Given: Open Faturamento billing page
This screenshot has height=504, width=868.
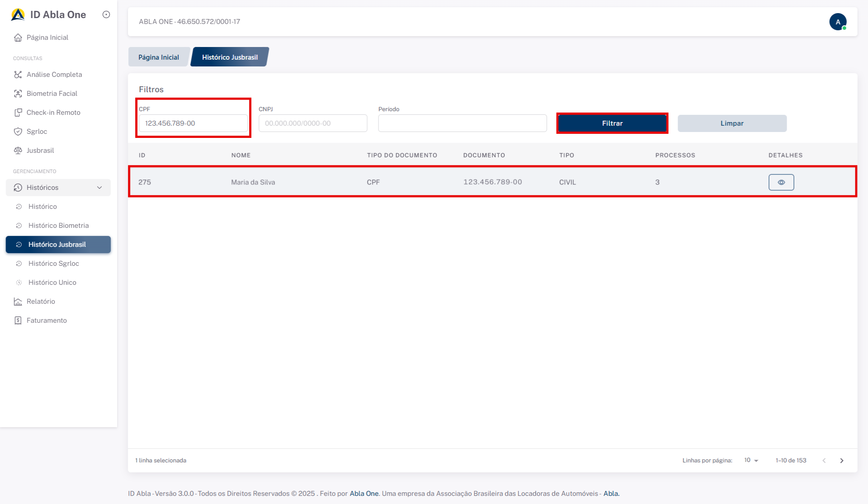Looking at the screenshot, I should 46,320.
